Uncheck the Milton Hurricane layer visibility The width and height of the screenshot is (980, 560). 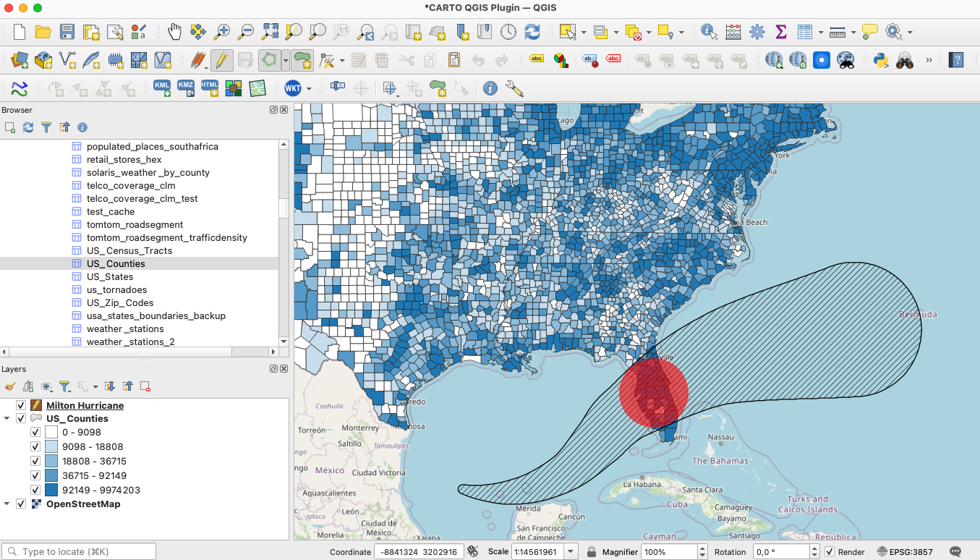[21, 406]
